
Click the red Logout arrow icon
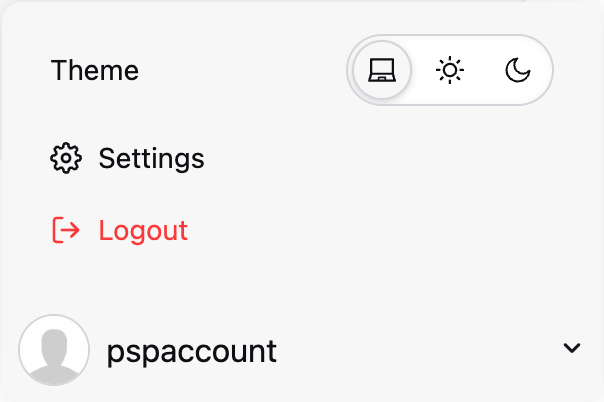[x=66, y=230]
